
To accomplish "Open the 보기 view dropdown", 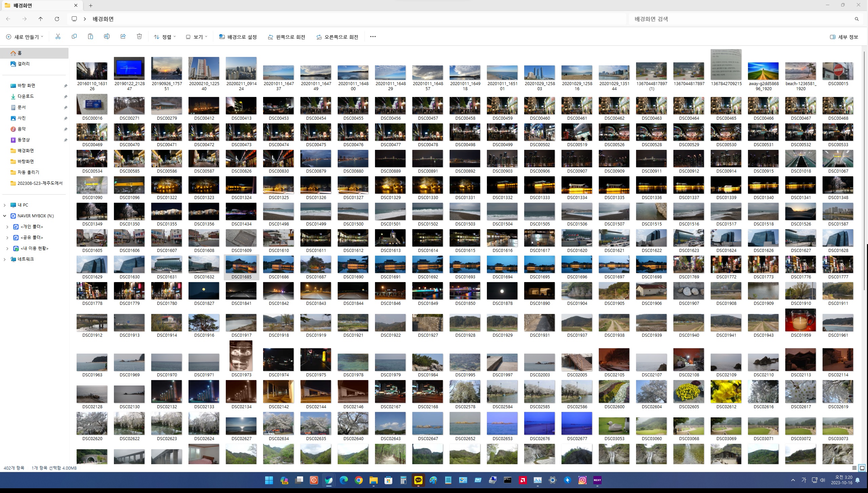I will point(197,37).
